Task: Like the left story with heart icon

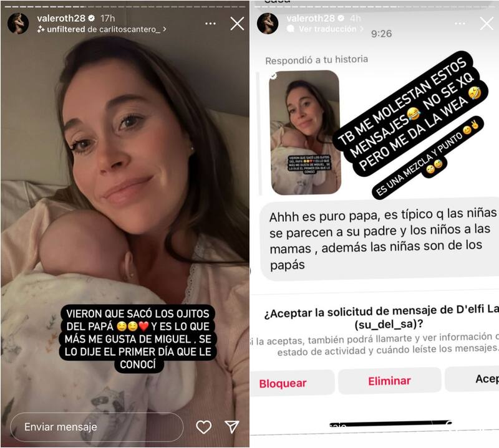Action: pyautogui.click(x=204, y=427)
